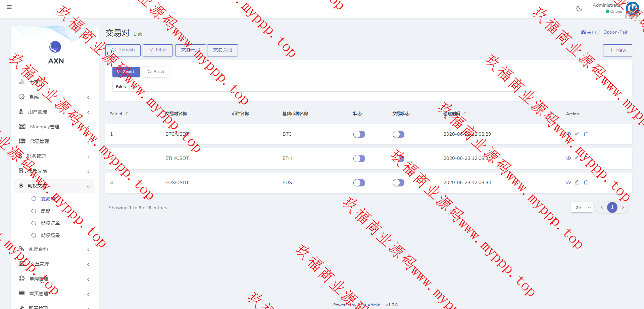Click the New button
The width and height of the screenshot is (644, 309).
[x=617, y=50]
